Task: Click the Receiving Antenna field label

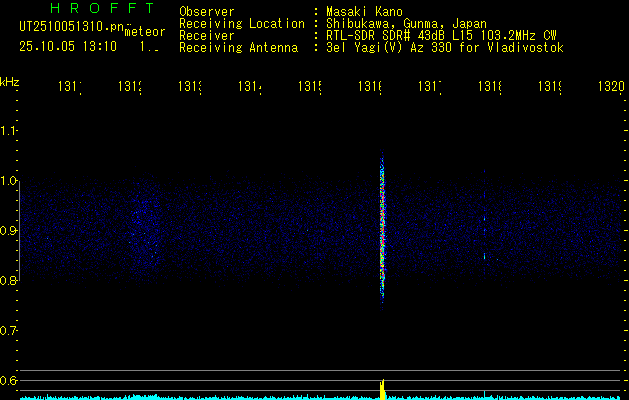Action: click(239, 48)
